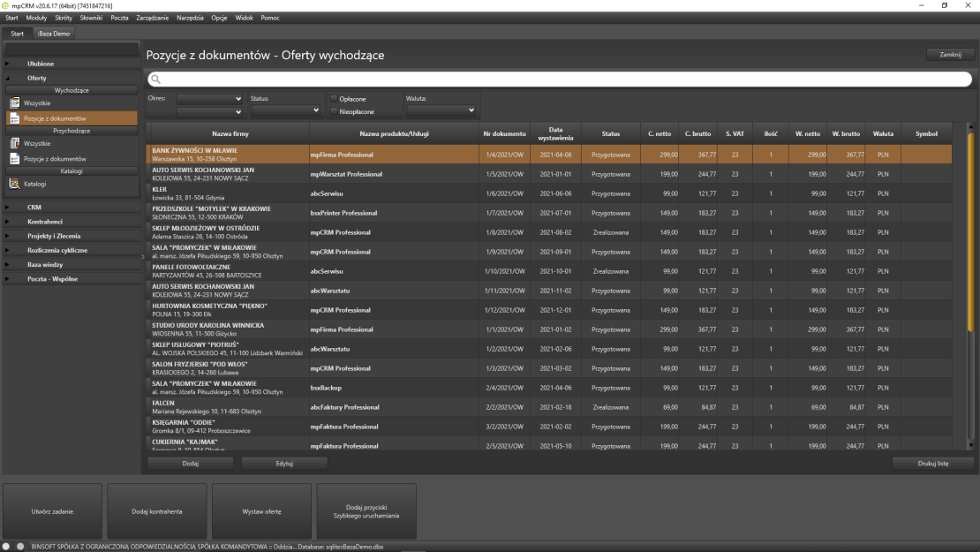Enable the Opłacone checkbox

click(334, 99)
